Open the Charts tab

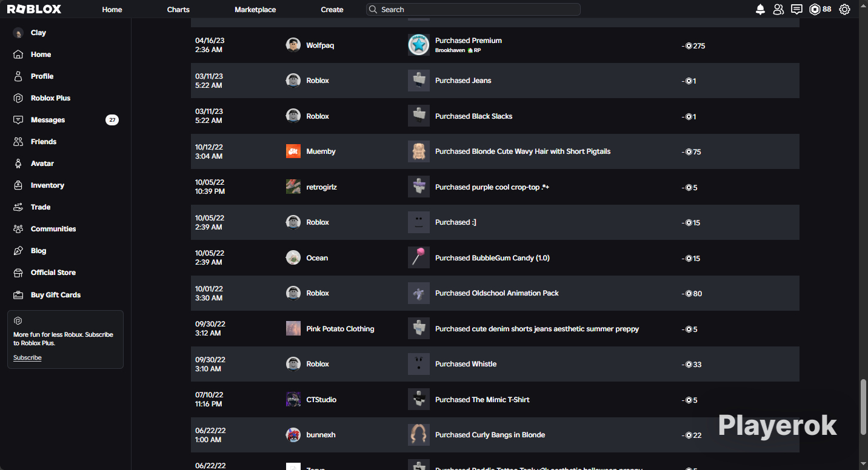point(178,10)
